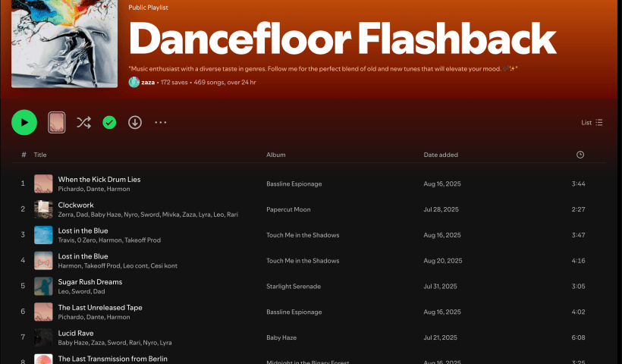Open the List view options dropdown

[x=592, y=122]
